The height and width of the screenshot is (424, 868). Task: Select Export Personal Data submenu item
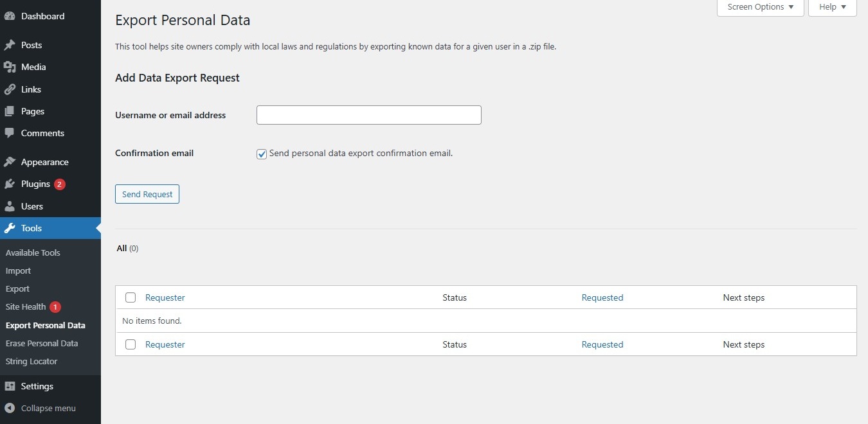(45, 325)
